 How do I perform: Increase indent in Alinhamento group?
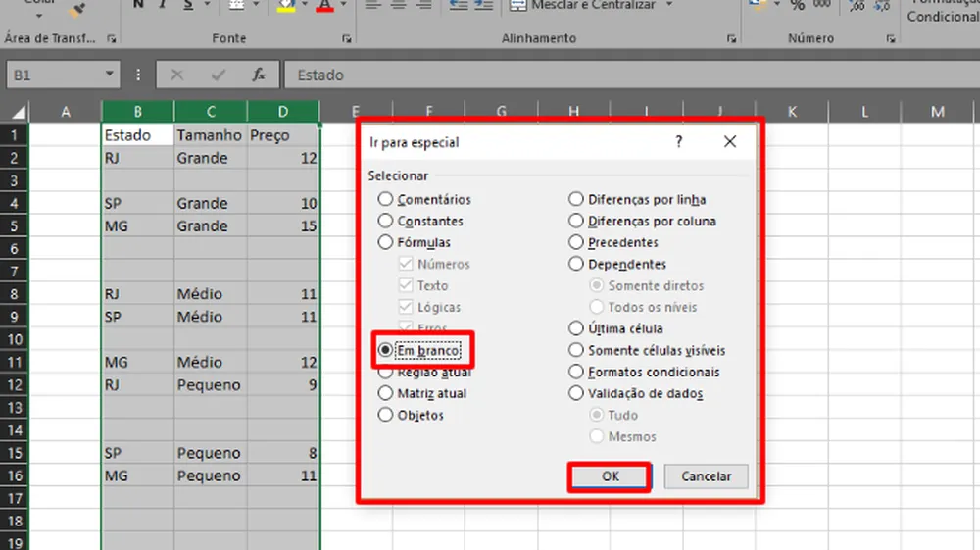(483, 5)
